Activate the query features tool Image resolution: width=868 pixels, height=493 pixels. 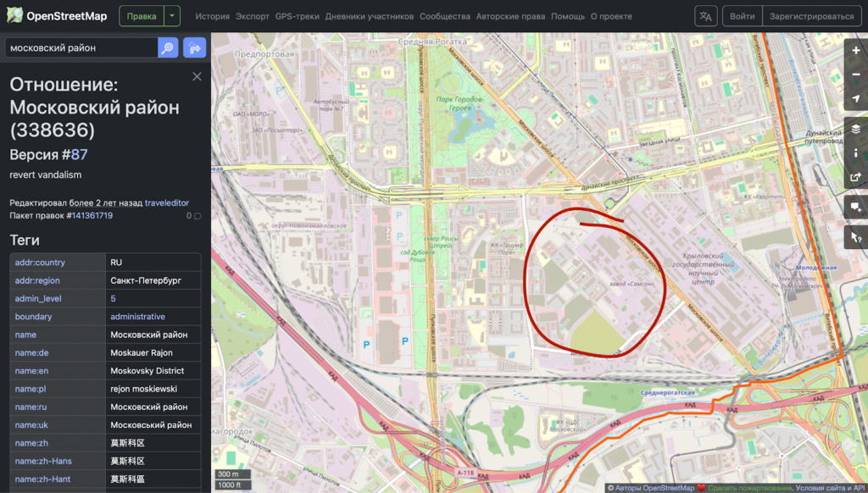click(x=855, y=239)
